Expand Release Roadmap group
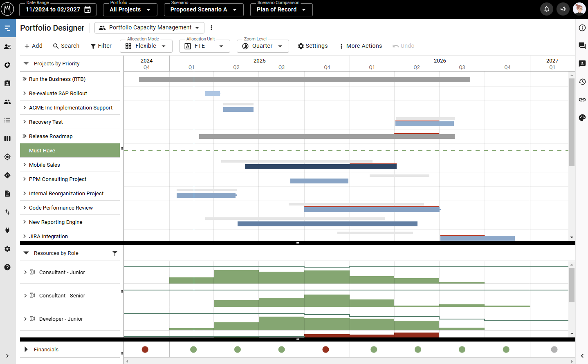 coord(25,136)
